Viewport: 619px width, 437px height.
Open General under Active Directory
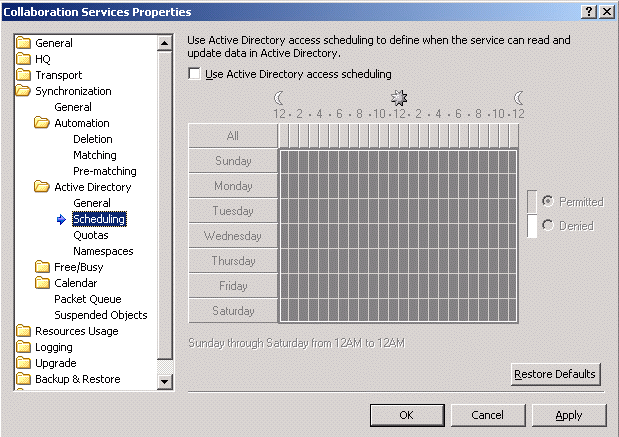(x=92, y=203)
